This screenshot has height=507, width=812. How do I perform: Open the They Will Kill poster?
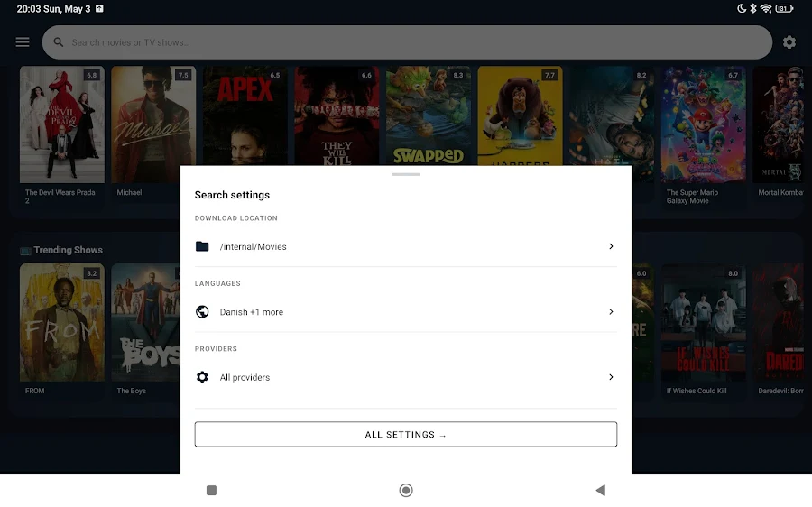click(337, 115)
